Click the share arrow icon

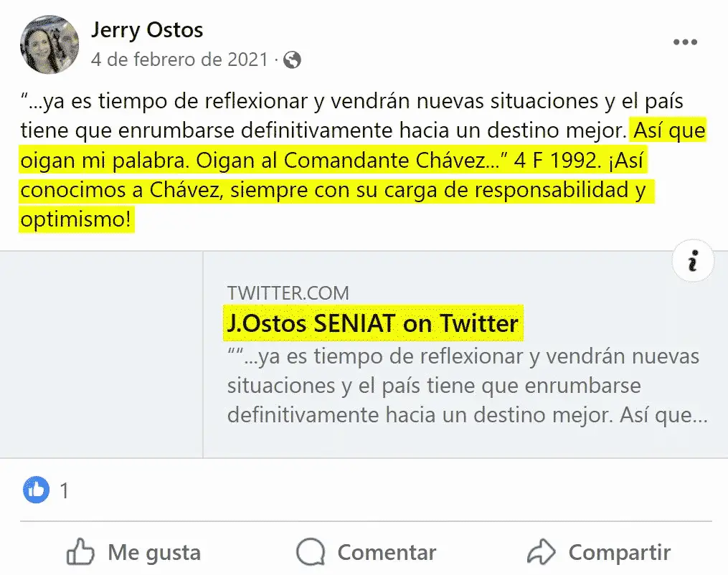point(542,552)
